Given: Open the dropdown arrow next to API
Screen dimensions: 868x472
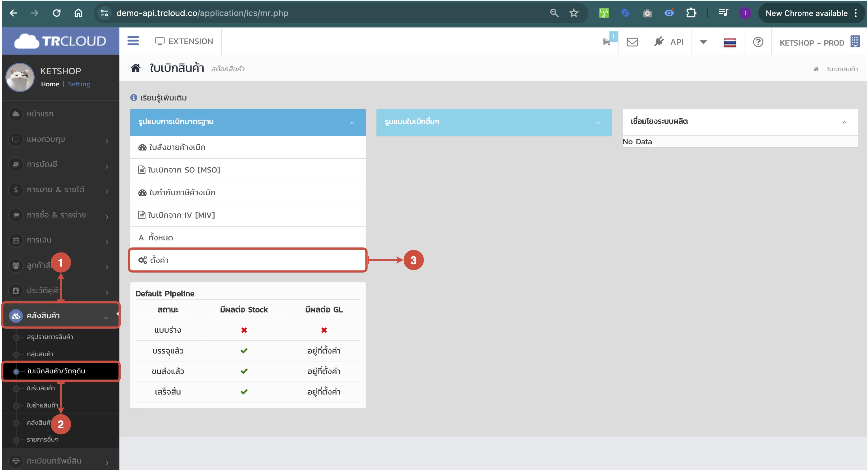Looking at the screenshot, I should (x=703, y=42).
